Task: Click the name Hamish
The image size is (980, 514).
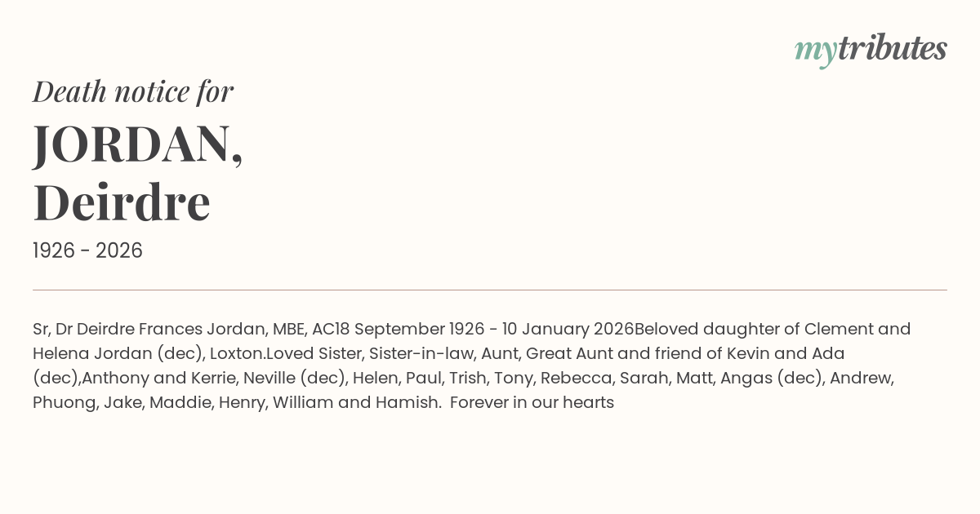Action: pyautogui.click(x=411, y=403)
